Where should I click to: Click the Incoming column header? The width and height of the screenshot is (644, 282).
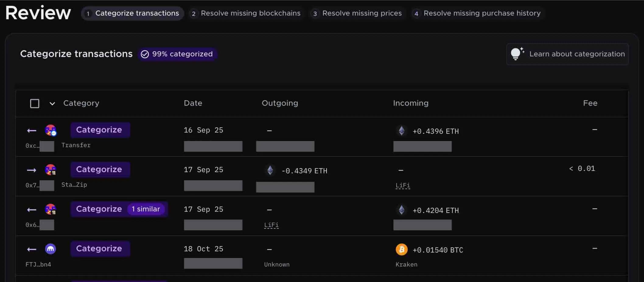click(411, 103)
